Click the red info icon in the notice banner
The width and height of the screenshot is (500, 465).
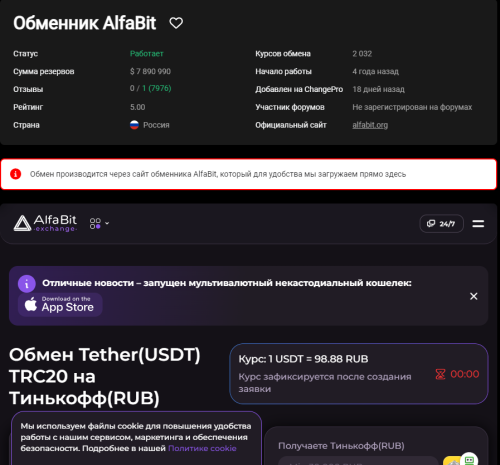pos(15,174)
